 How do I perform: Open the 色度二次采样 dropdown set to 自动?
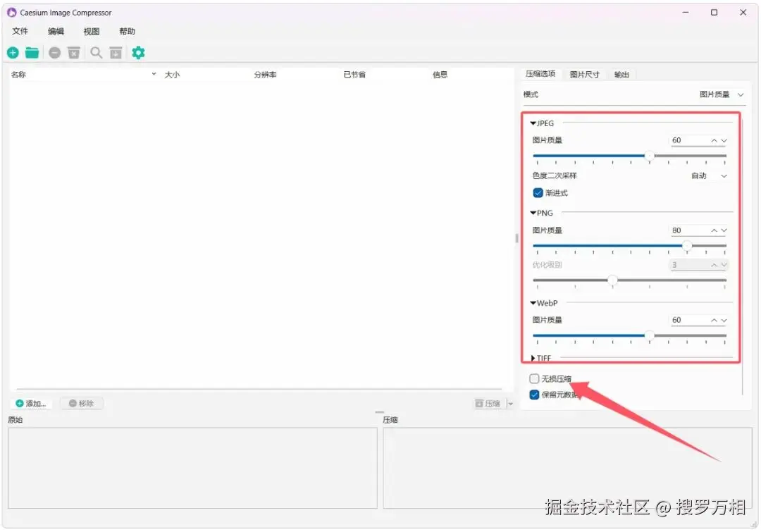click(709, 175)
